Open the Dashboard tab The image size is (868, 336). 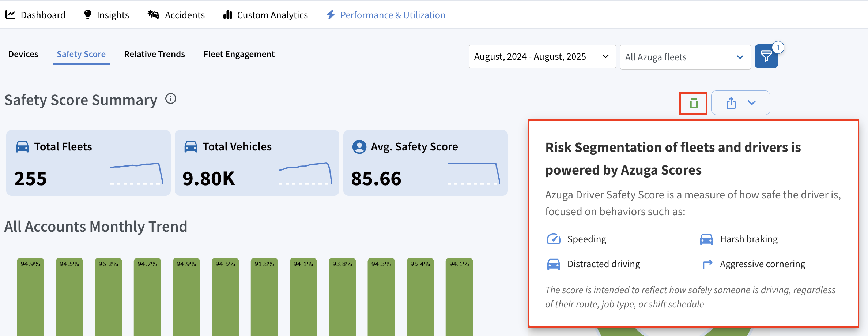click(35, 15)
